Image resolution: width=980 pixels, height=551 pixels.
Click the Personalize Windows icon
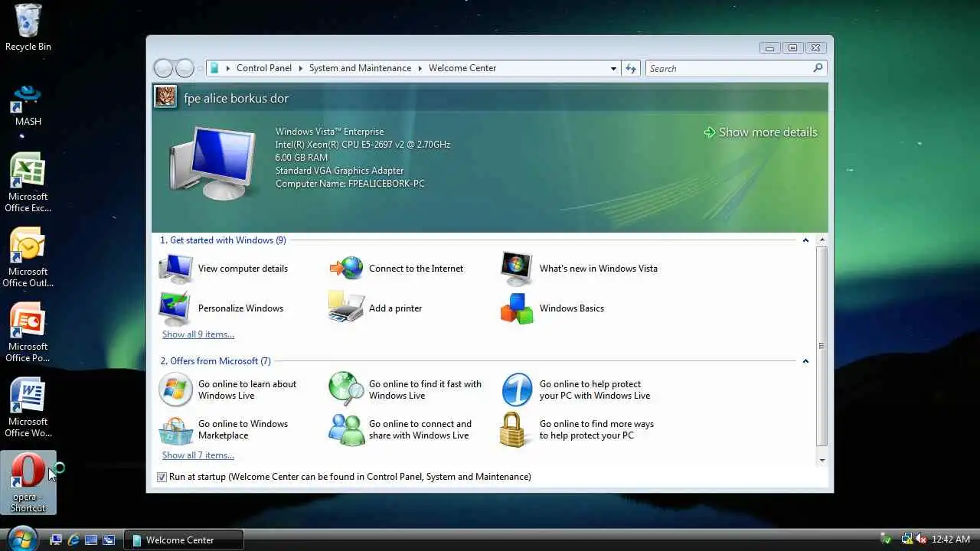coord(176,308)
